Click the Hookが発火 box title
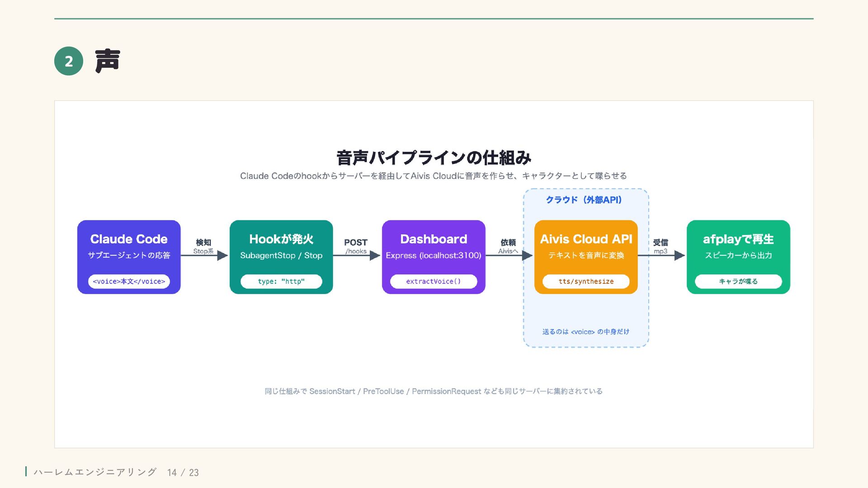Viewport: 868px width, 488px height. [281, 239]
